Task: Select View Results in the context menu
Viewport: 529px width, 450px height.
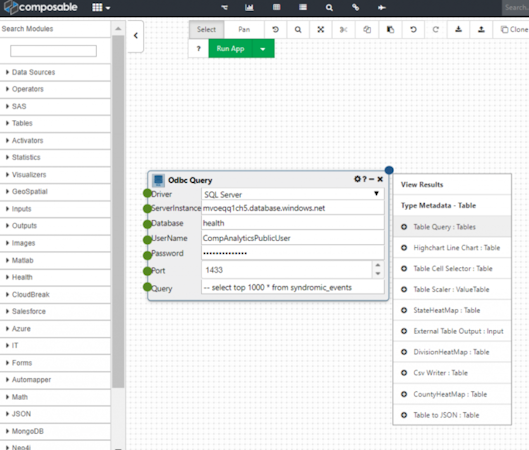Action: coord(452,185)
